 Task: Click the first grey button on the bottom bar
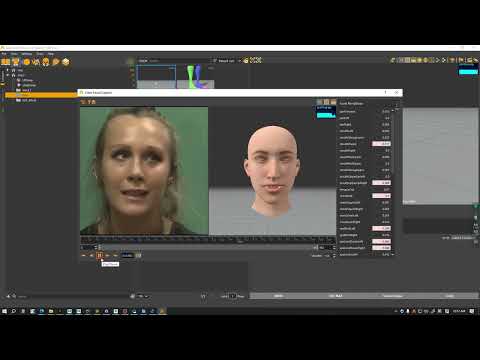point(278,296)
